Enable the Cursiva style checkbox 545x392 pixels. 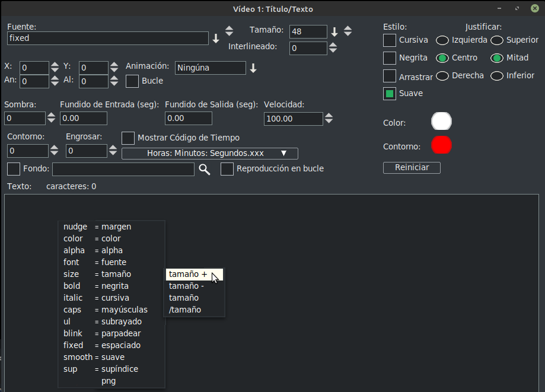390,40
